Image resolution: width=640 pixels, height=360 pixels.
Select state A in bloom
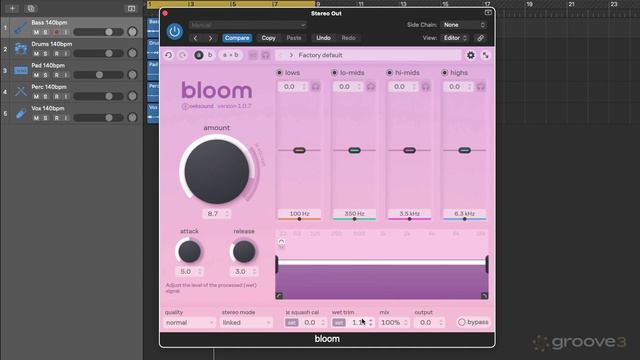click(199, 55)
